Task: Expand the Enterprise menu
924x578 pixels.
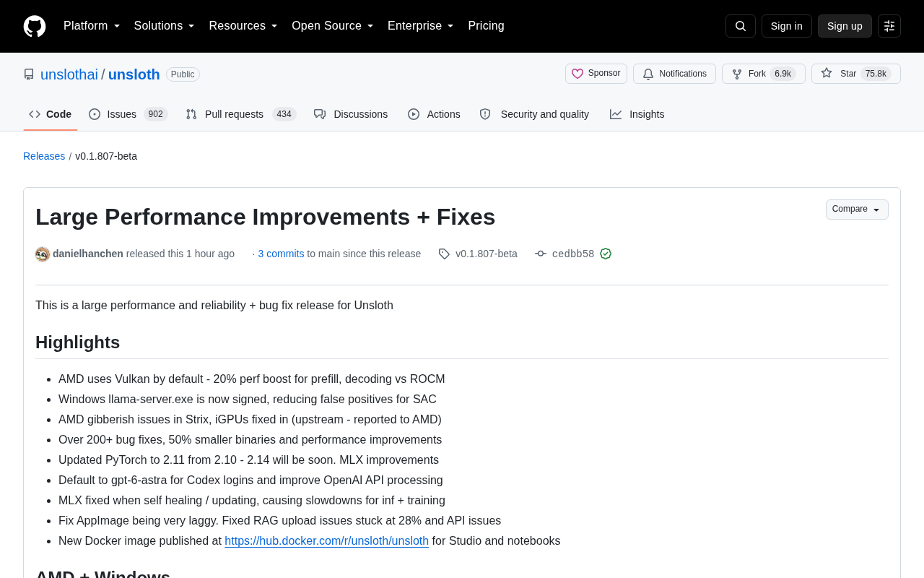Action: [x=420, y=26]
